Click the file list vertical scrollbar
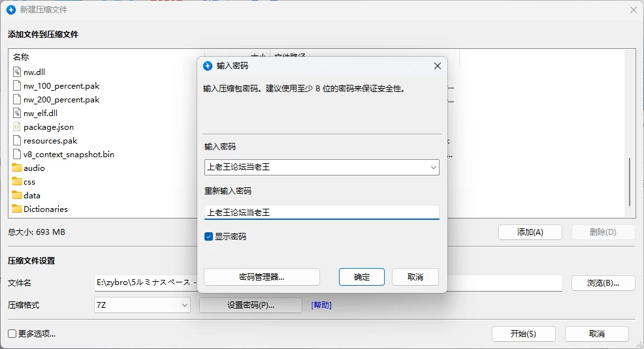The height and width of the screenshot is (349, 644). [x=630, y=183]
